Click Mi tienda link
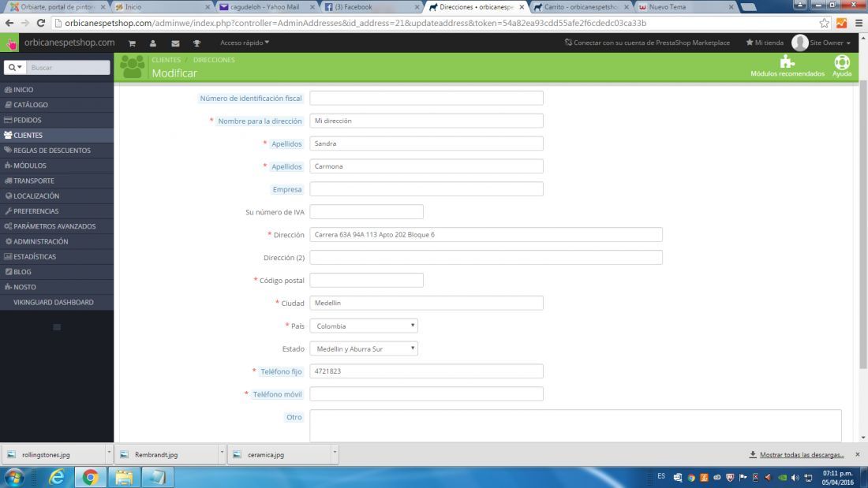Screen dimensions: 868x488 pyautogui.click(x=765, y=43)
